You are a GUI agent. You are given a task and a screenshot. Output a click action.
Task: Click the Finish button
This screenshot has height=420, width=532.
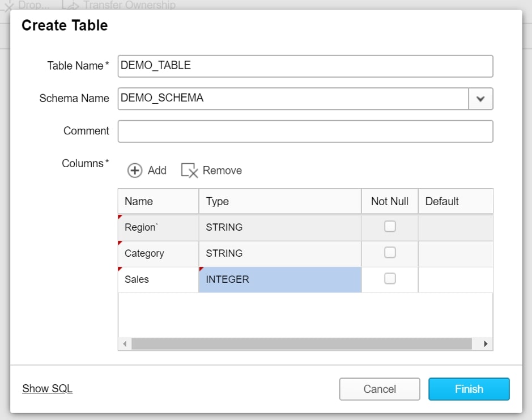[x=469, y=389]
